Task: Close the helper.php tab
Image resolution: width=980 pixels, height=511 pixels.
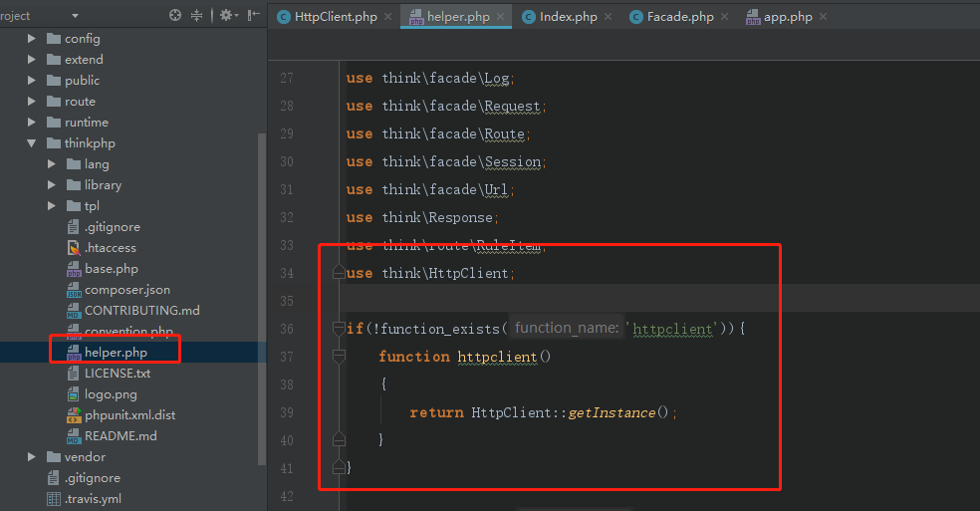Action: coord(501,17)
